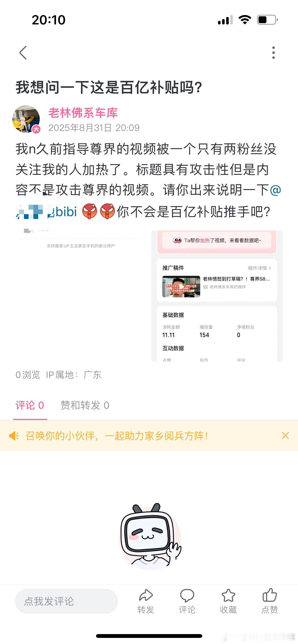Viewport: 298px width, 644px height.
Task: Tap the comment bubble (评论) icon
Action: [187, 596]
